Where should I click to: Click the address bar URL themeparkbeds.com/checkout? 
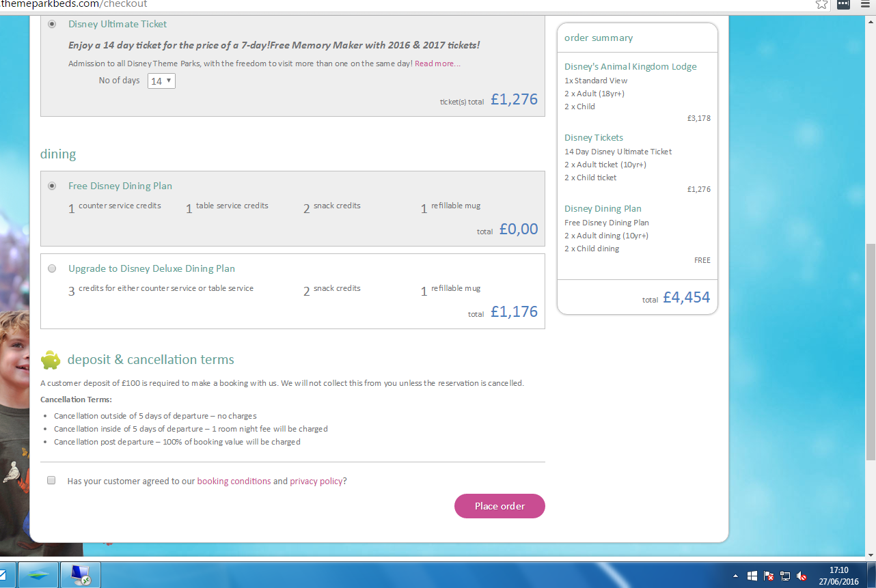pyautogui.click(x=74, y=4)
